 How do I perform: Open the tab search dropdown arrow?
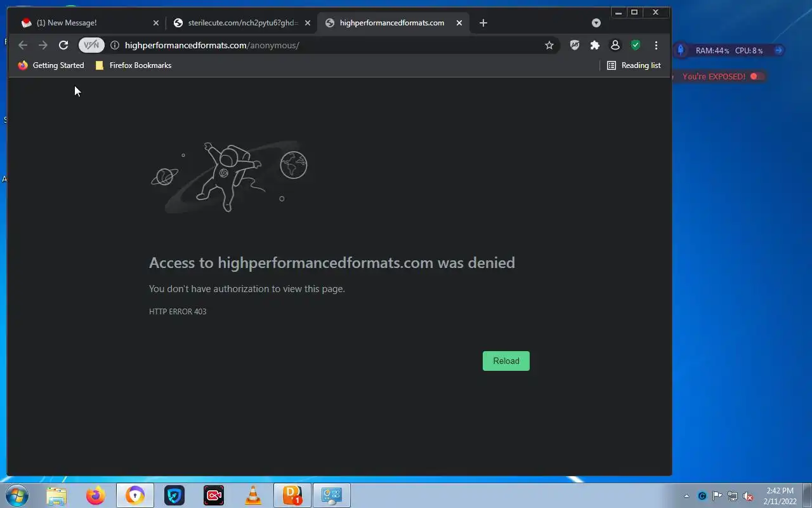[596, 23]
